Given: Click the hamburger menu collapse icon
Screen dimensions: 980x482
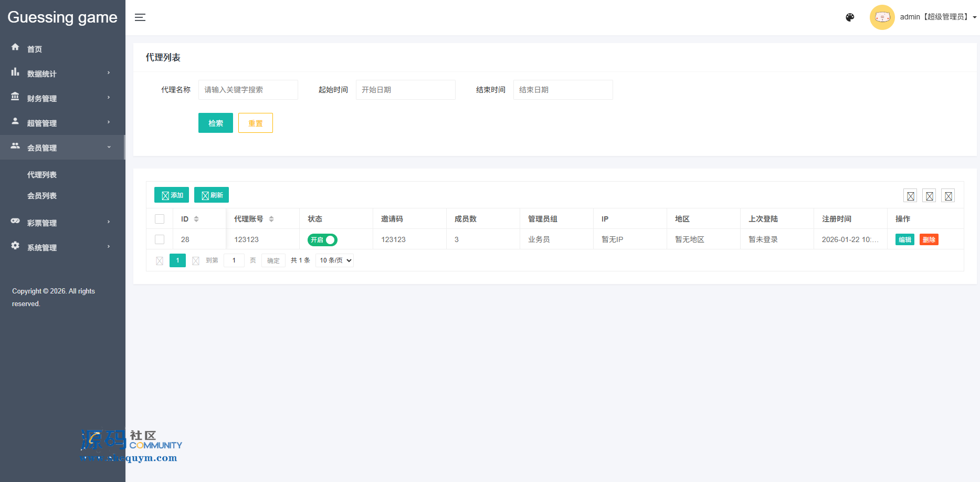Looking at the screenshot, I should [x=140, y=17].
